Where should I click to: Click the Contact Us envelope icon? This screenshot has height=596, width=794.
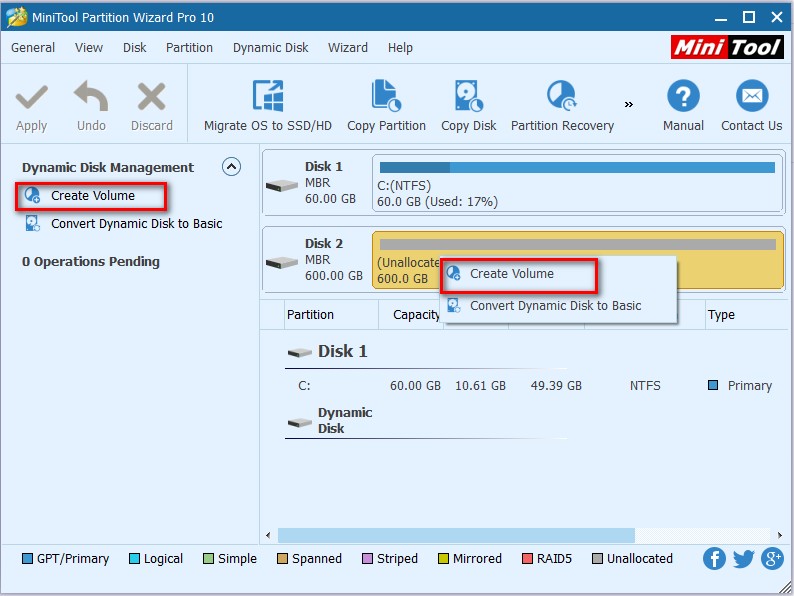[751, 96]
